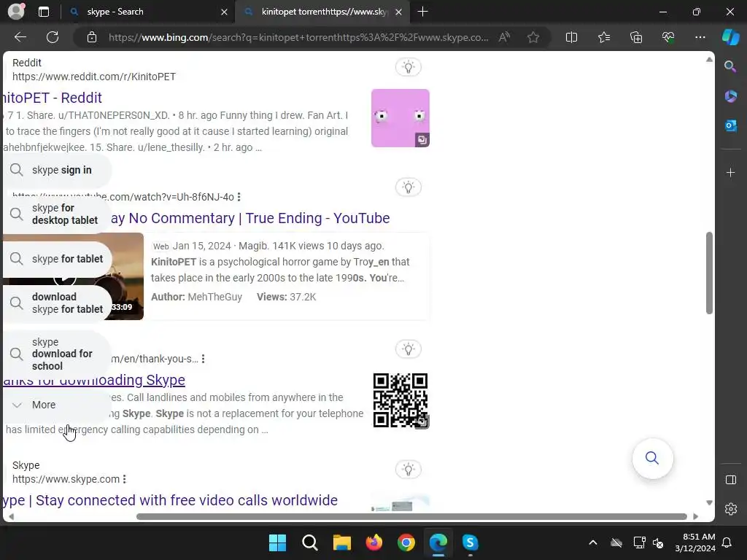Toggle split screen view
The width and height of the screenshot is (747, 560).
(571, 37)
